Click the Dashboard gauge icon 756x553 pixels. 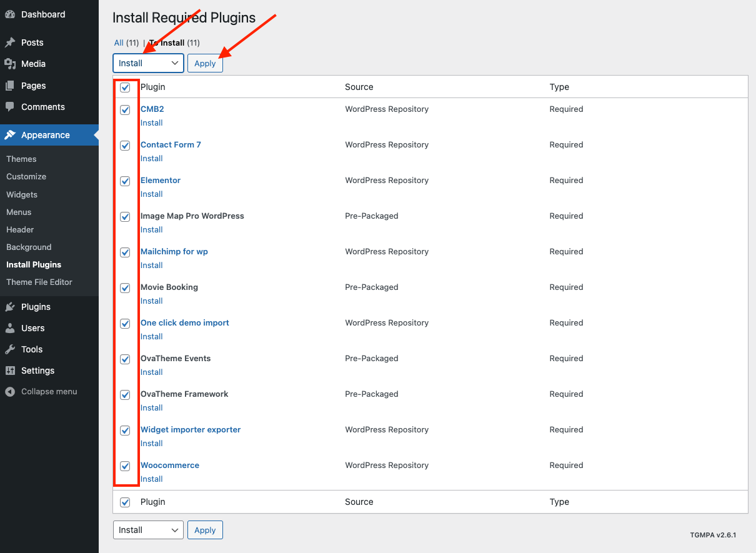point(10,14)
